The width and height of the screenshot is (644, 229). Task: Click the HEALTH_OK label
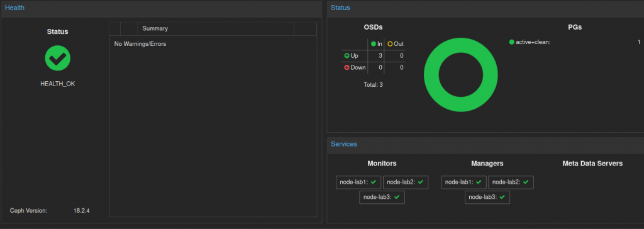(57, 84)
